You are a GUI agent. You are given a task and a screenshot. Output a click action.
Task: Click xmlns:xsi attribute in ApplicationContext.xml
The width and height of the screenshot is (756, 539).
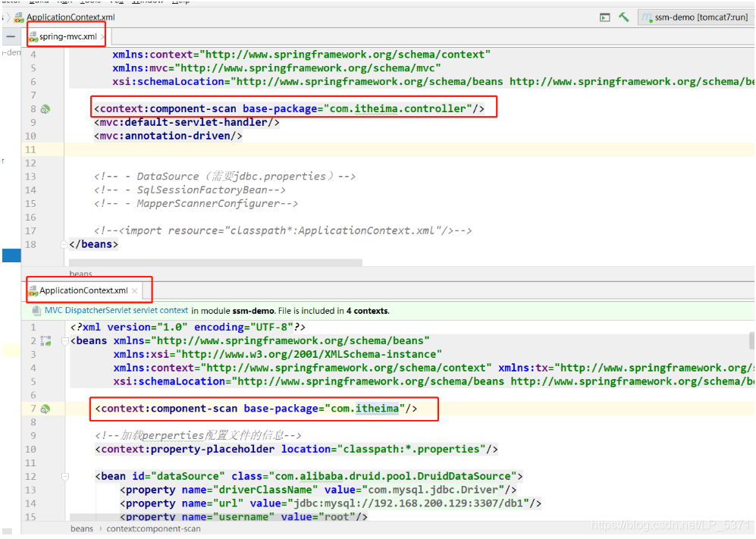(x=278, y=354)
